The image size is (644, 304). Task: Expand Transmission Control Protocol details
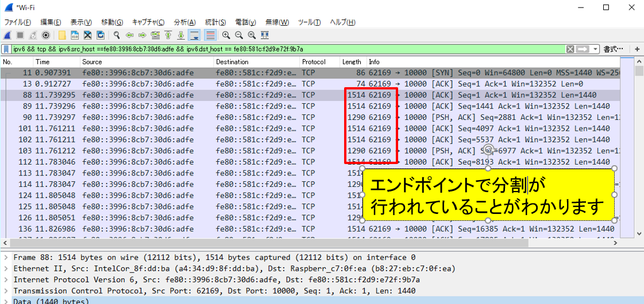pyautogui.click(x=6, y=291)
